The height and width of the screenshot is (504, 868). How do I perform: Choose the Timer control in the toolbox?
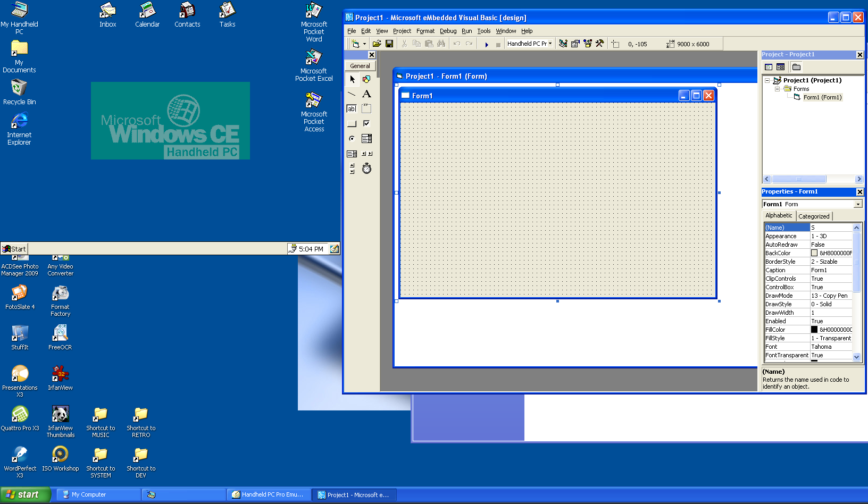(366, 169)
